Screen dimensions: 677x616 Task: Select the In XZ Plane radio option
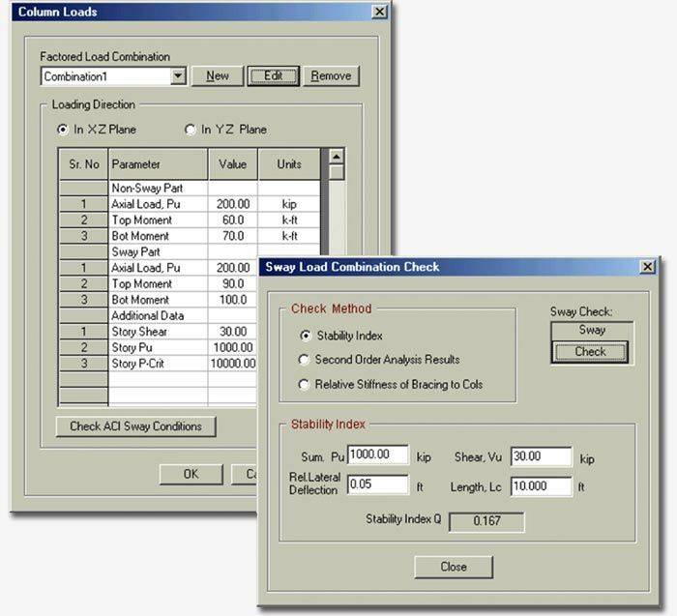64,130
